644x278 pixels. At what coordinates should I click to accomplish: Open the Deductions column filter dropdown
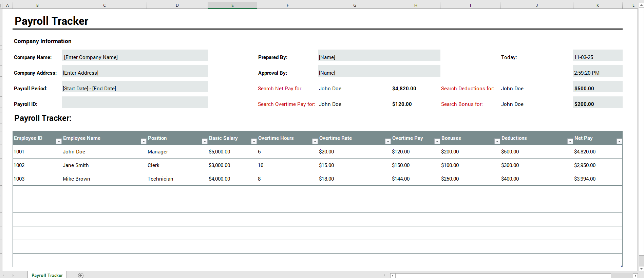click(570, 142)
